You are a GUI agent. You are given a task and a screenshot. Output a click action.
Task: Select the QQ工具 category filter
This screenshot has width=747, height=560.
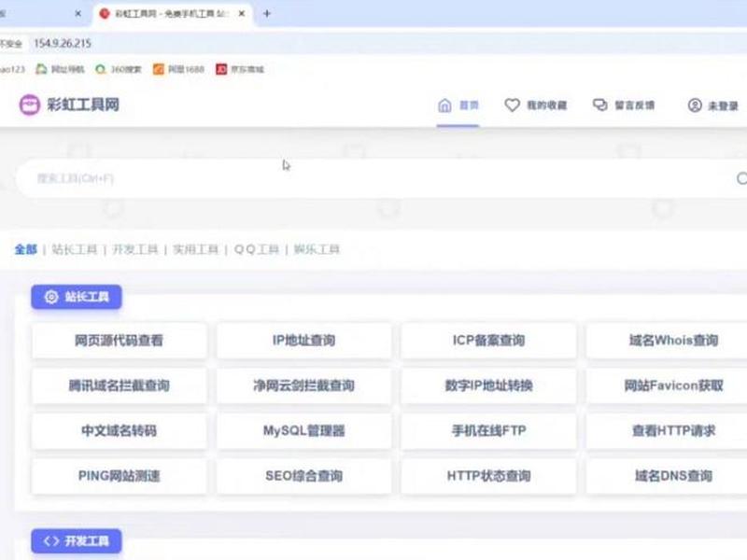pos(256,249)
